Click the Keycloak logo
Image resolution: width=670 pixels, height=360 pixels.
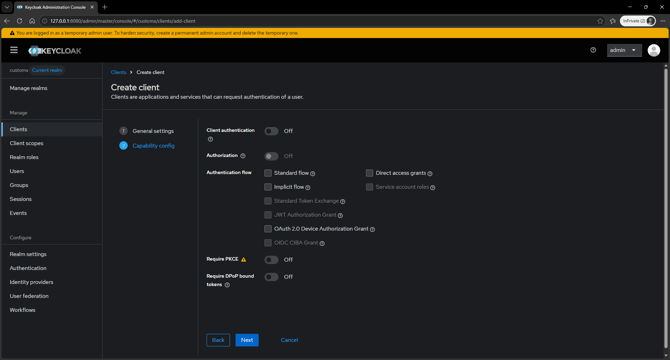coord(55,51)
